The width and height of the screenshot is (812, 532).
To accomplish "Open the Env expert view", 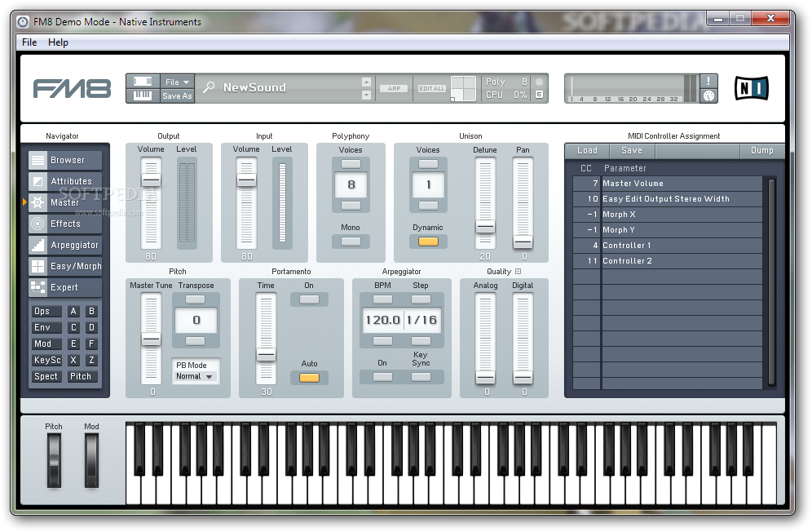I will [x=46, y=327].
